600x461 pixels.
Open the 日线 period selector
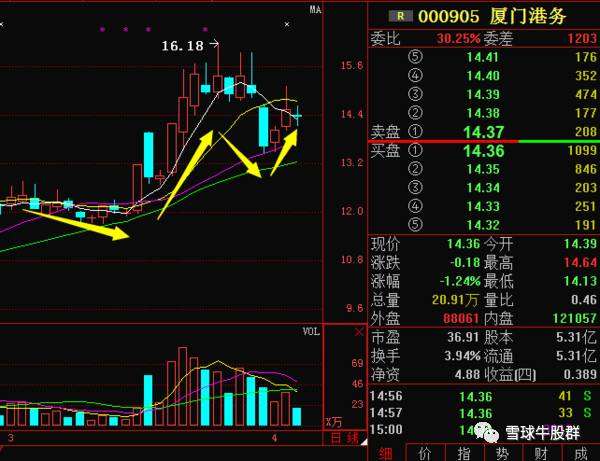[346, 438]
